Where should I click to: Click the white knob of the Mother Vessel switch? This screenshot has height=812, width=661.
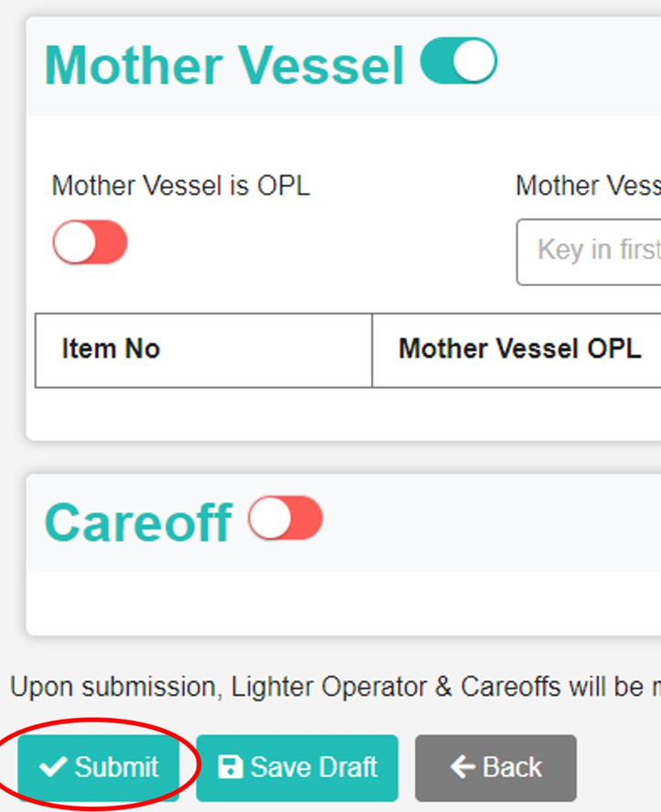473,59
